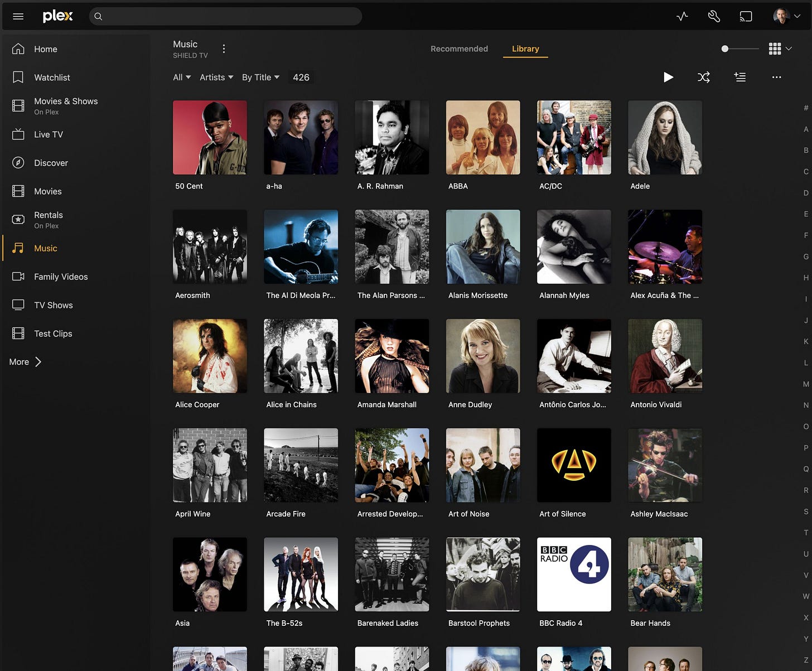Shuffle the music library
Viewport: 812px width, 671px height.
click(704, 78)
